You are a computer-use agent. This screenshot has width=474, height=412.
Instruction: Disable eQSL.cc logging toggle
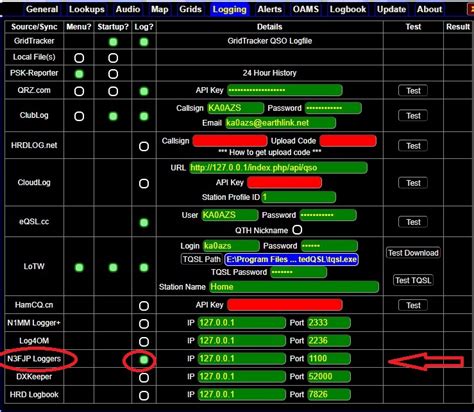tap(144, 222)
